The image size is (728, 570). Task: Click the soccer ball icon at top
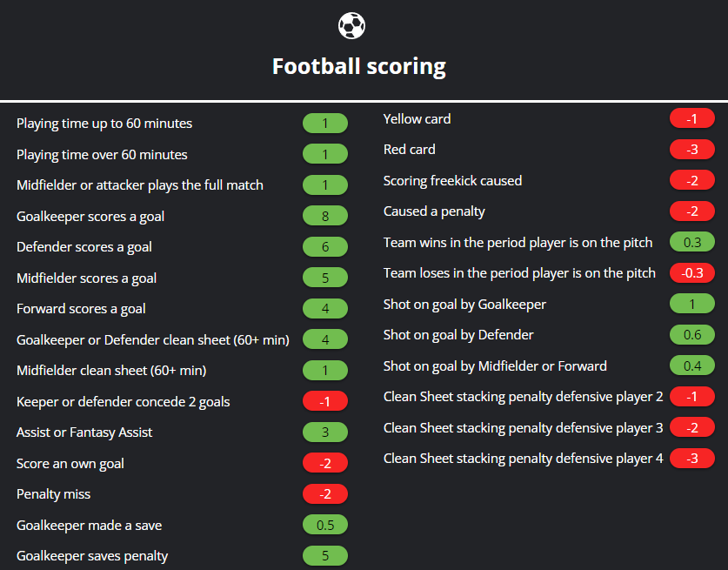tap(351, 25)
